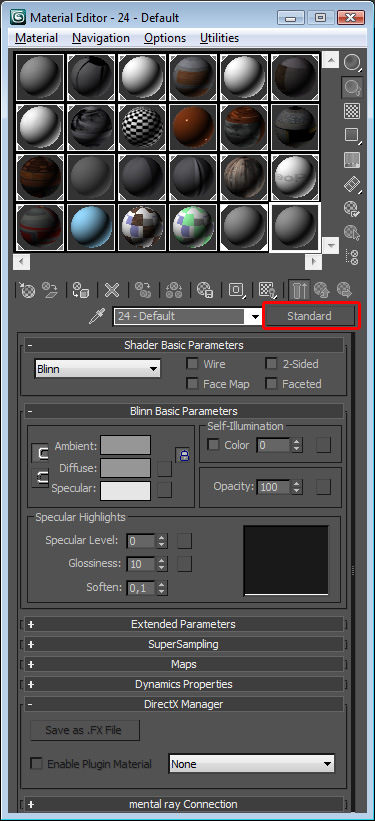
Task: Enable the 2-Sided checkbox
Action: point(271,364)
